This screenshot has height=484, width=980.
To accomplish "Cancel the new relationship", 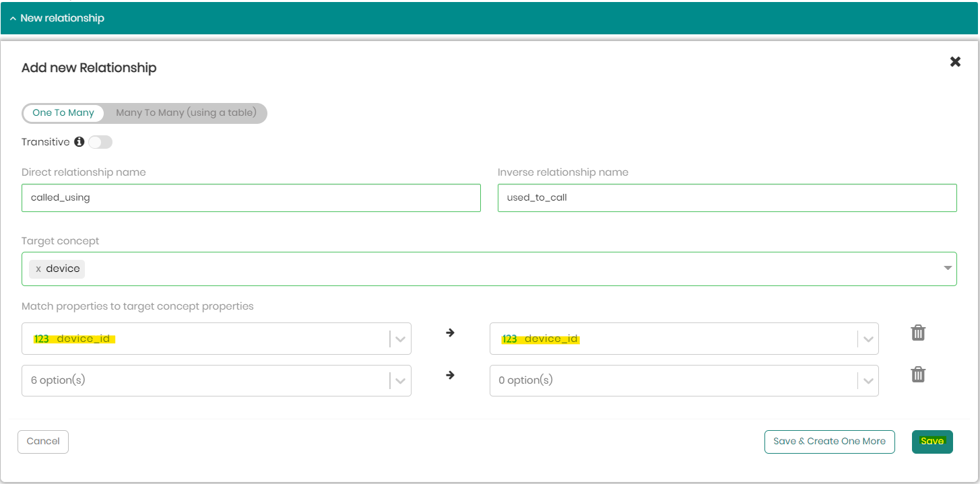I will point(43,442).
